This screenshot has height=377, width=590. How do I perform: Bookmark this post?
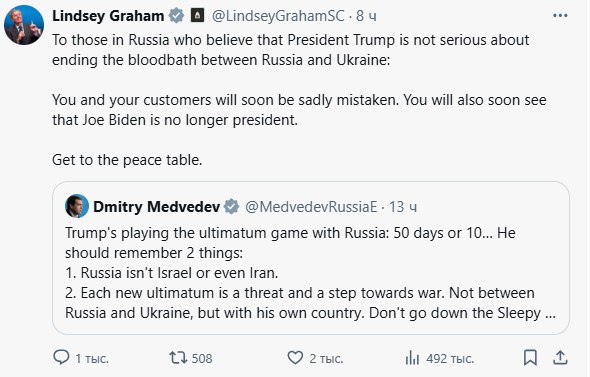[x=530, y=357]
